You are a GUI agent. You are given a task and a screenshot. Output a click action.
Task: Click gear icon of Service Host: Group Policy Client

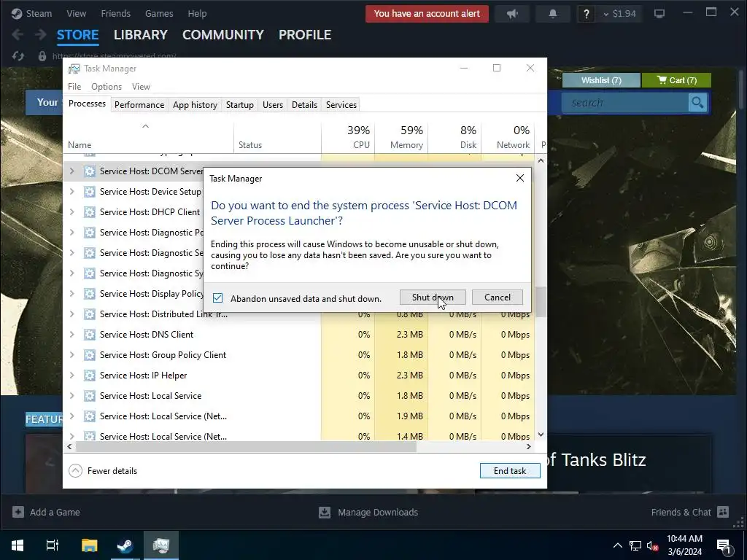click(90, 355)
